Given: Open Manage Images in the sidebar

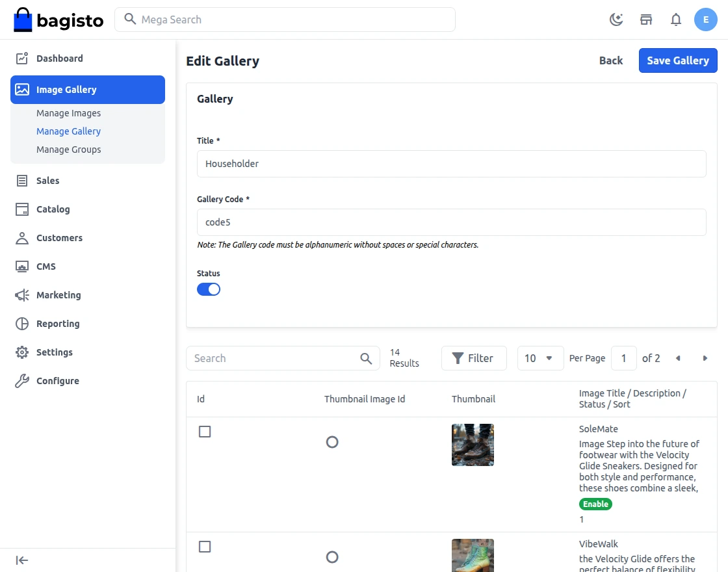Looking at the screenshot, I should [x=68, y=112].
